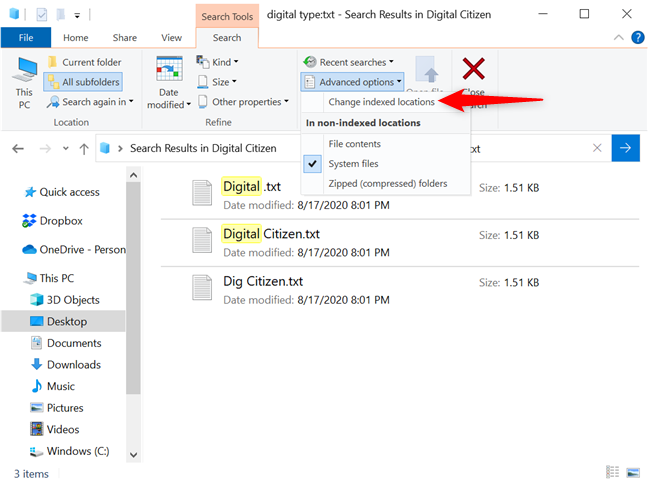This screenshot has height=484, width=648.
Task: Open Customize Quick Access Toolbar dropdown
Action: click(77, 16)
